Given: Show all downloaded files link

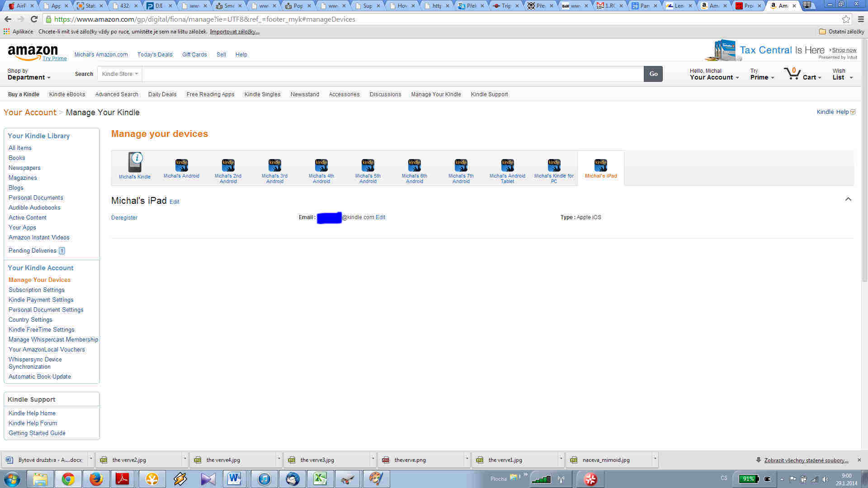Looking at the screenshot, I should (x=806, y=460).
